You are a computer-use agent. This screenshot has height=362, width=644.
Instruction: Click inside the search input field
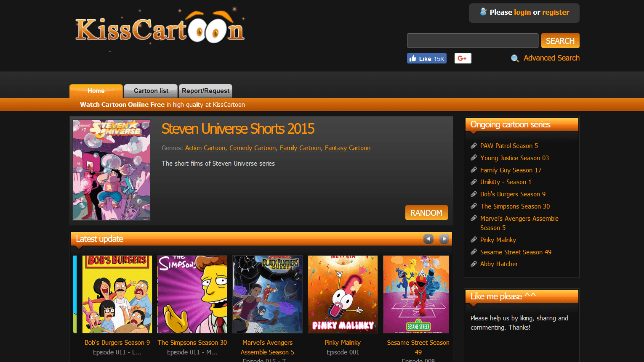472,40
